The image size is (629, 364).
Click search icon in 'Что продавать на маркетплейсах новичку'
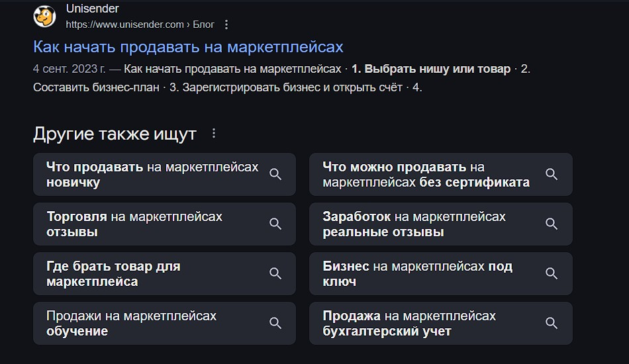click(x=275, y=174)
